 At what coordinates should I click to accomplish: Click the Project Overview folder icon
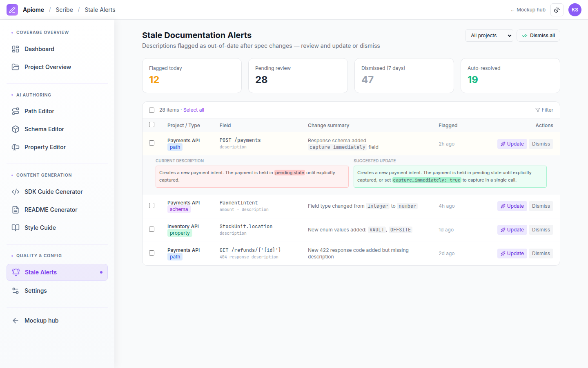[x=16, y=67]
